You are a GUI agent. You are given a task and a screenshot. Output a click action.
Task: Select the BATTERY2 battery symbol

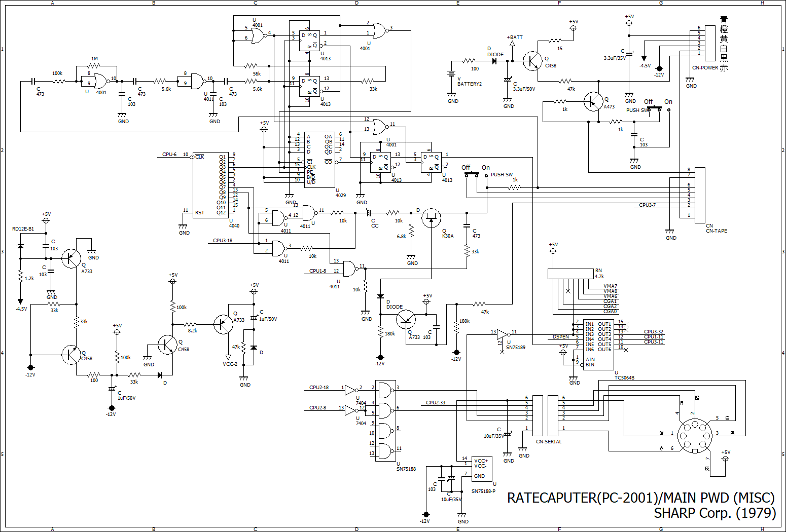tap(451, 73)
